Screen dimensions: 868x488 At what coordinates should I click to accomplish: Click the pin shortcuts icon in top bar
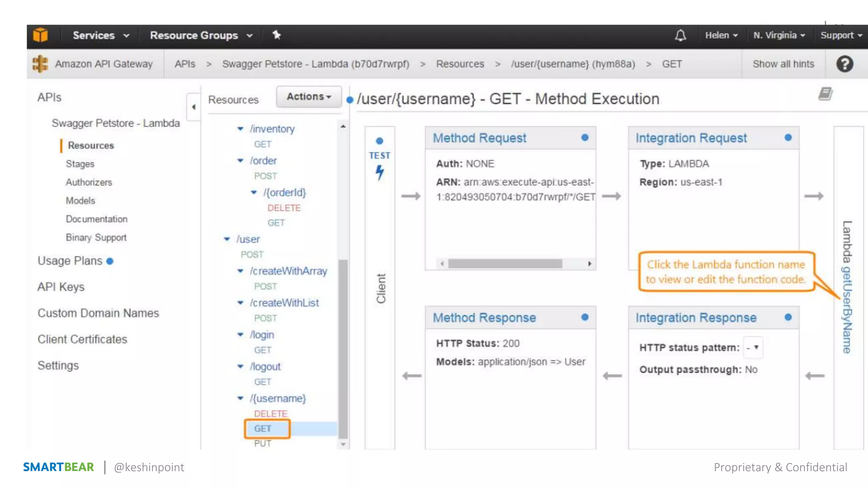[x=276, y=35]
